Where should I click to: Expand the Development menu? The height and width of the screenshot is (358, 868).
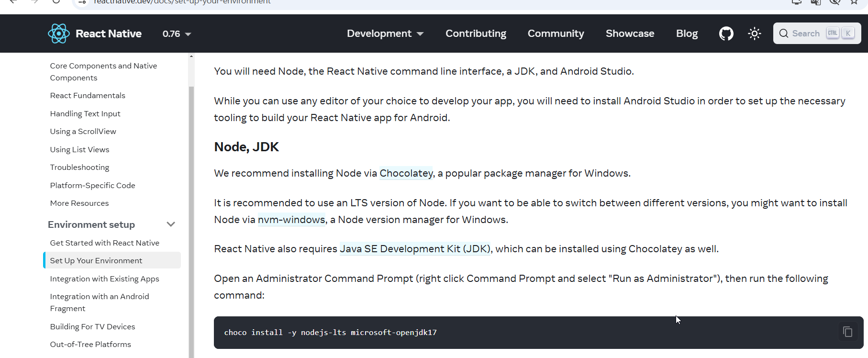385,34
